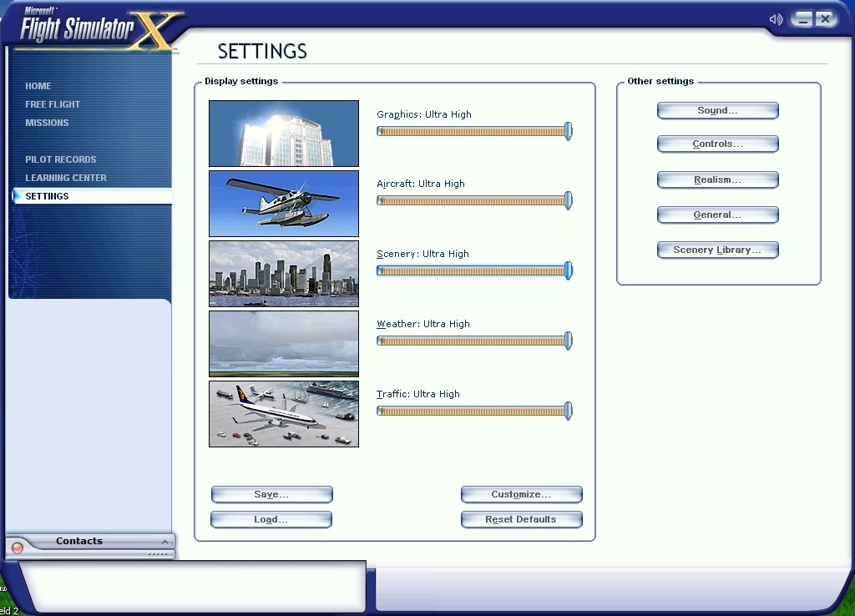The height and width of the screenshot is (616, 855).
Task: Open Customize display options
Action: (x=521, y=494)
